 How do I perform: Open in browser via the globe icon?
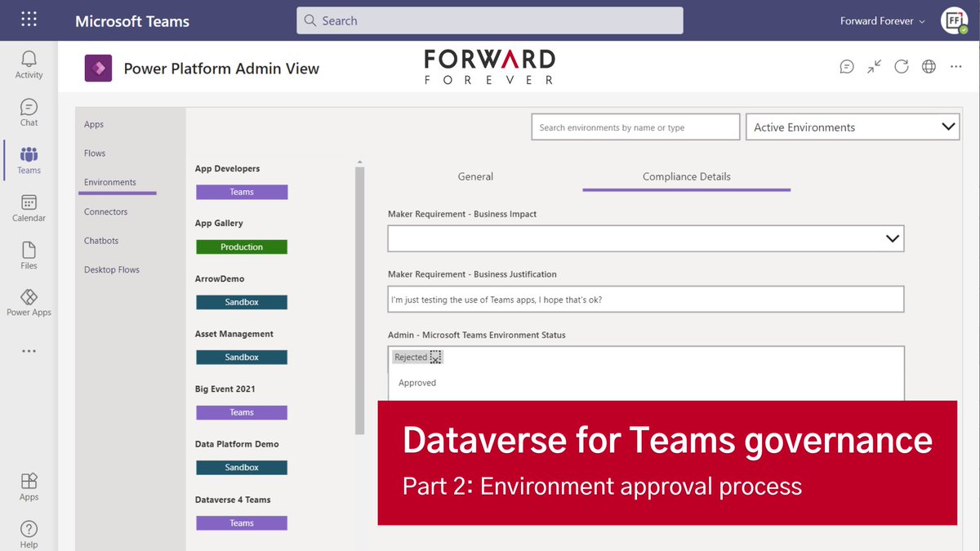click(x=929, y=67)
